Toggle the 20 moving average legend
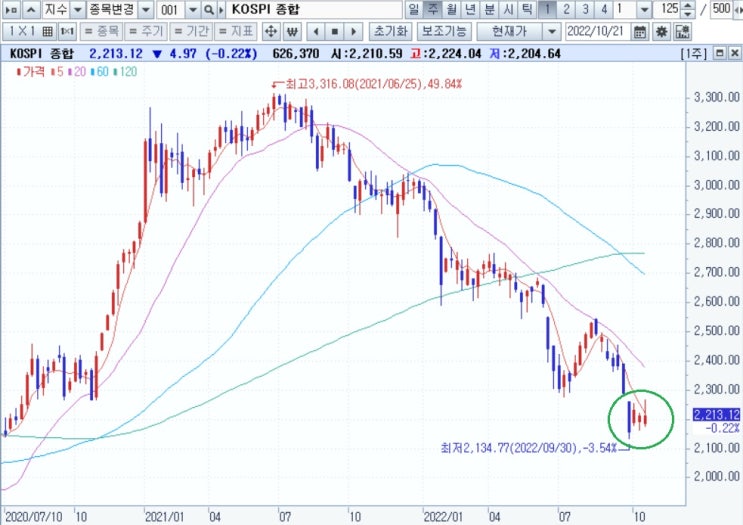The image size is (743, 525). 77,72
